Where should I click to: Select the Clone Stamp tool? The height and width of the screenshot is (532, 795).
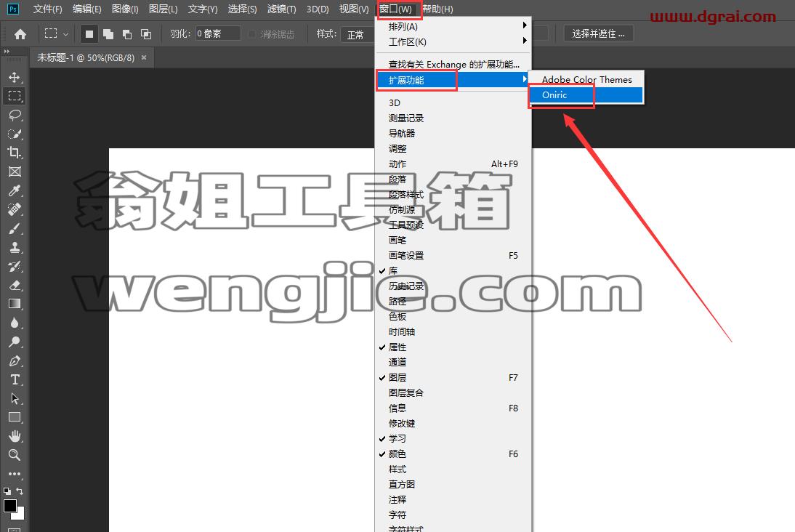pyautogui.click(x=15, y=248)
